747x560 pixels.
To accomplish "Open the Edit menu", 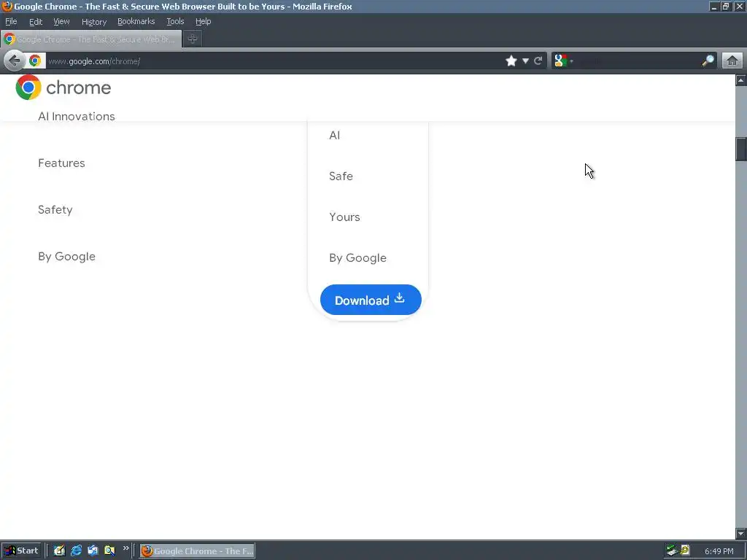I will (36, 21).
